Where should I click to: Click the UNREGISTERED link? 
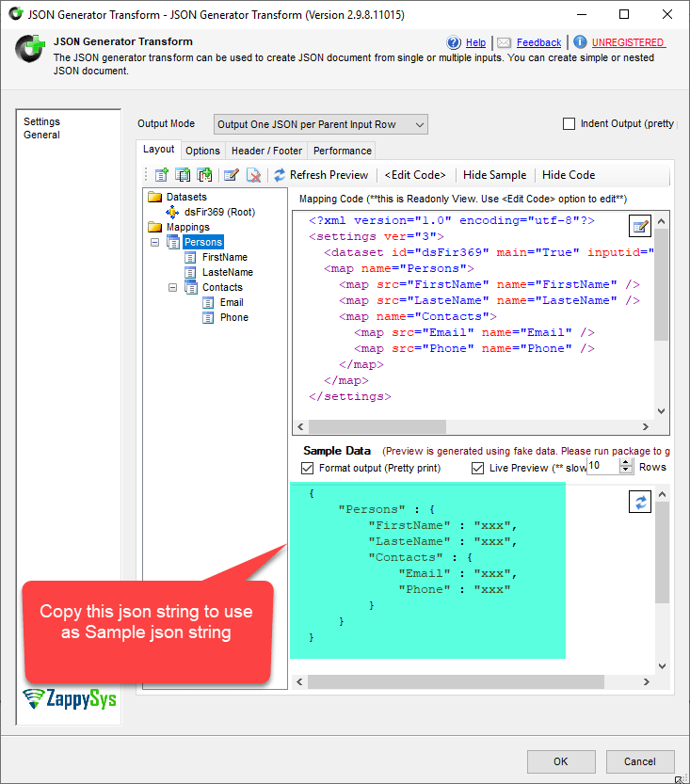point(628,42)
